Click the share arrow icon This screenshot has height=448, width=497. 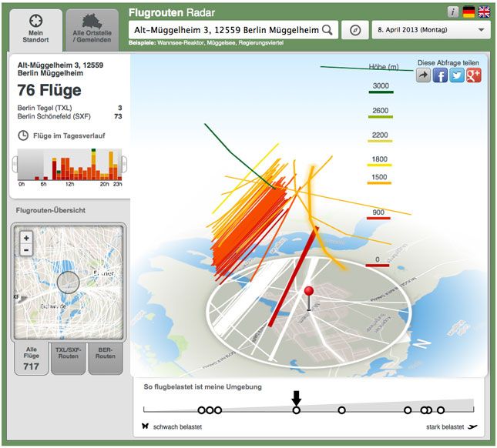423,75
